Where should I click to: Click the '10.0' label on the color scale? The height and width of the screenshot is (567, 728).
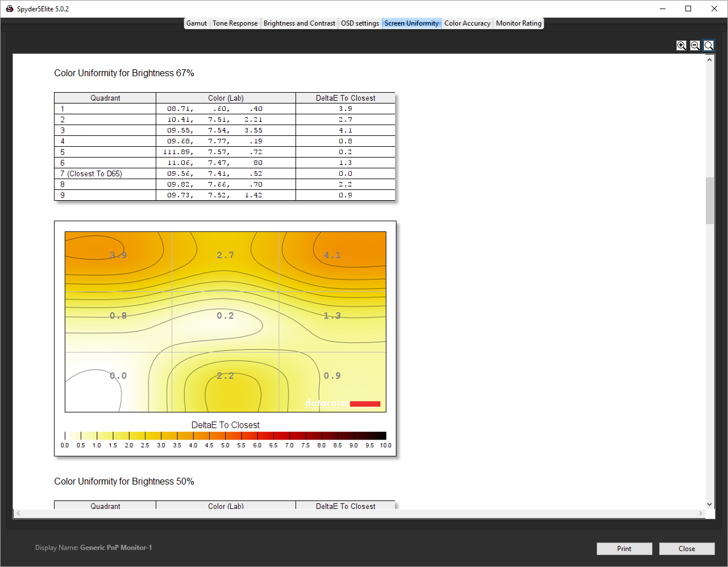coord(386,445)
